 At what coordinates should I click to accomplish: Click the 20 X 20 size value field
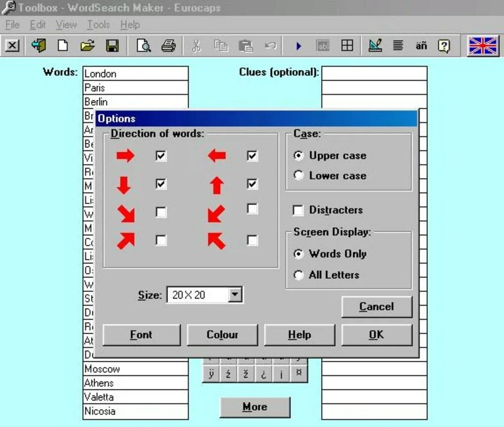198,295
